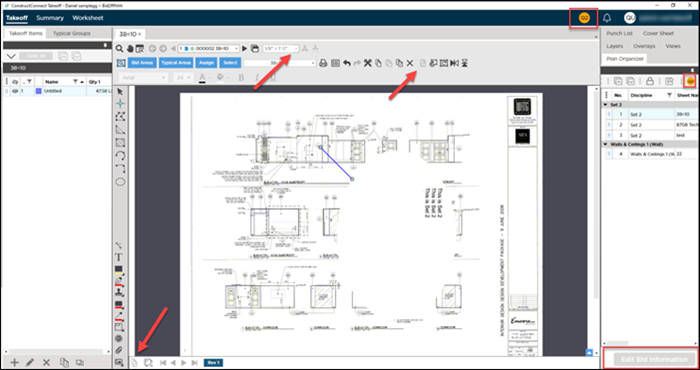
Task: Lock sheets with the padlock icon
Action: point(650,81)
